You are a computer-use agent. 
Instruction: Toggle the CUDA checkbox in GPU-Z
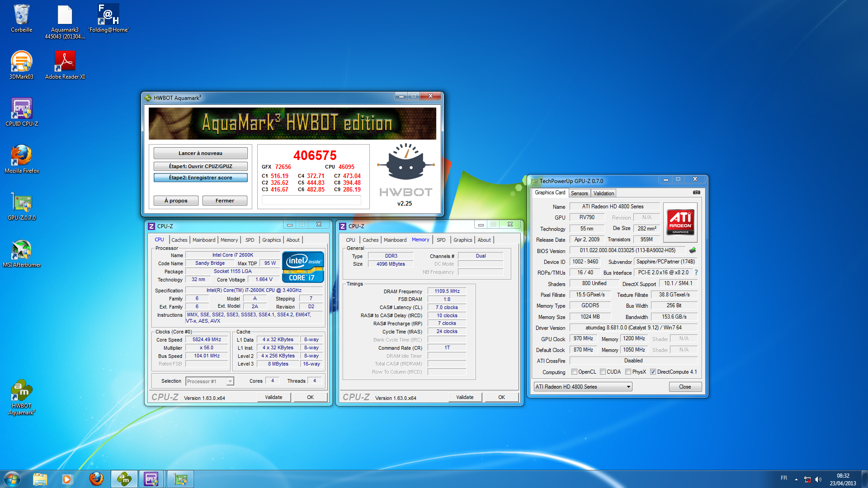point(603,372)
